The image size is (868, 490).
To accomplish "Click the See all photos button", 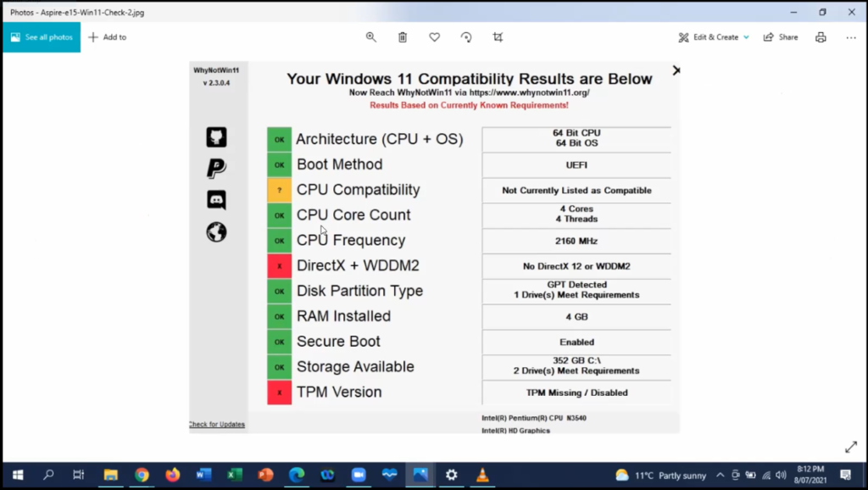I will click(42, 37).
